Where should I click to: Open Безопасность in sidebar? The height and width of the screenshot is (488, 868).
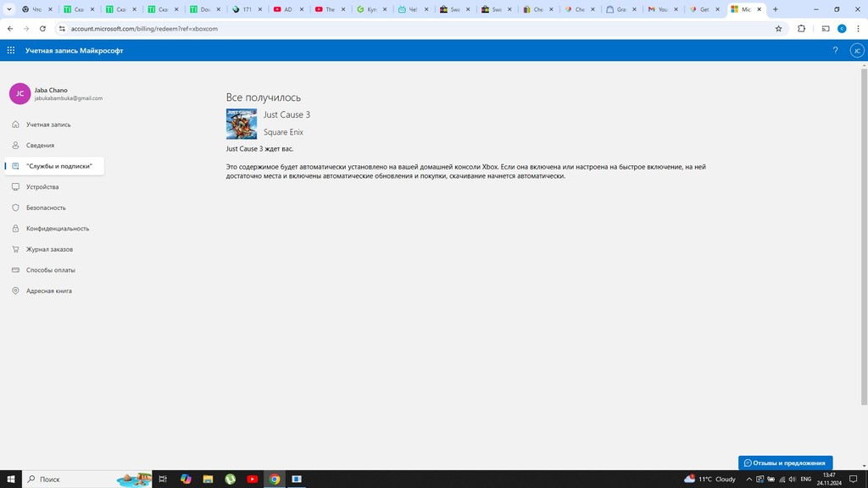[x=54, y=208]
